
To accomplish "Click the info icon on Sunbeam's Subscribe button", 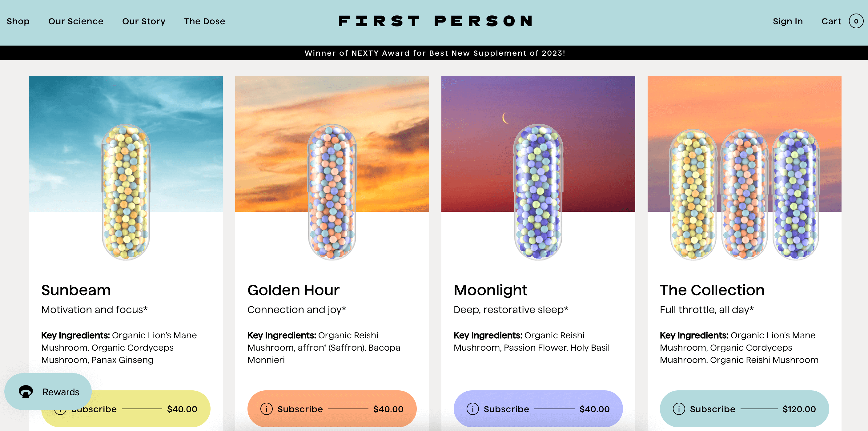I will pos(60,409).
